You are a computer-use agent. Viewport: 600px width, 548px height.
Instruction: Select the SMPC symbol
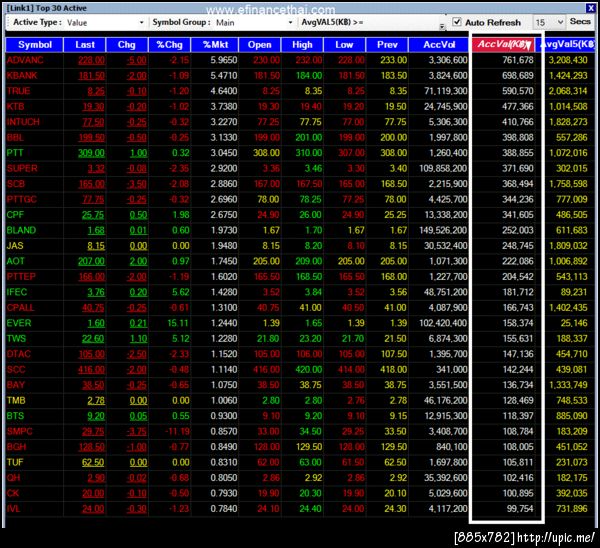coord(20,431)
